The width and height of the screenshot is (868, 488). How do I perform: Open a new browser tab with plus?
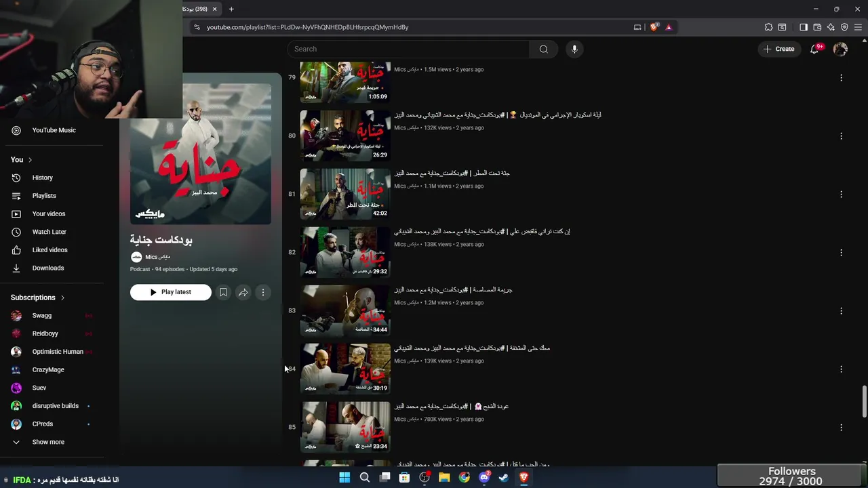(231, 9)
